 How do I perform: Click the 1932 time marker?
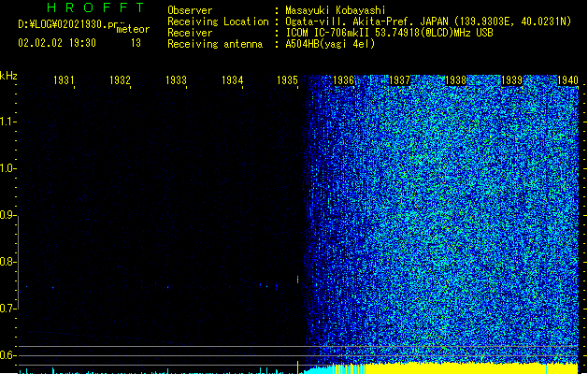[120, 80]
